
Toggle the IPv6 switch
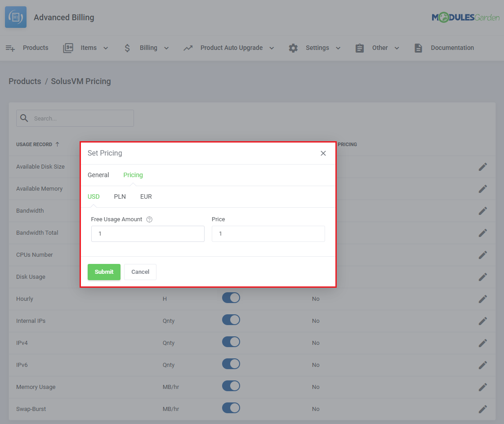click(231, 364)
